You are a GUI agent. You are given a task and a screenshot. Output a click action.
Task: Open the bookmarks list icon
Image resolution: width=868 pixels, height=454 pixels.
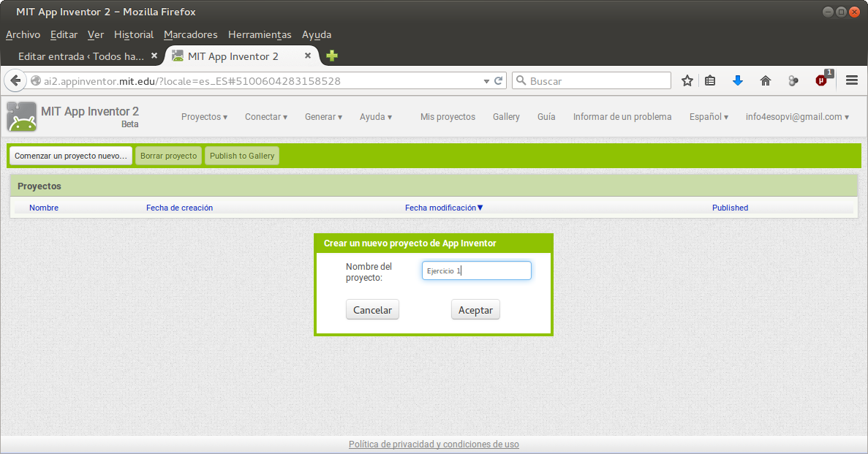pyautogui.click(x=710, y=81)
